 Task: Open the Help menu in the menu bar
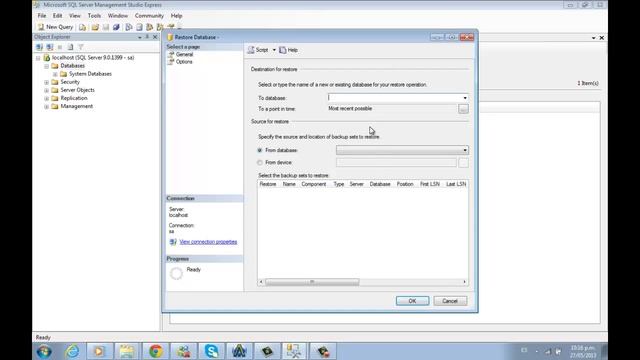coord(176,16)
